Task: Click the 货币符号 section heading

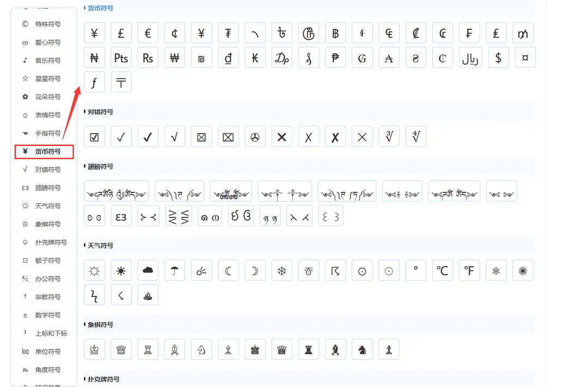Action: point(100,8)
